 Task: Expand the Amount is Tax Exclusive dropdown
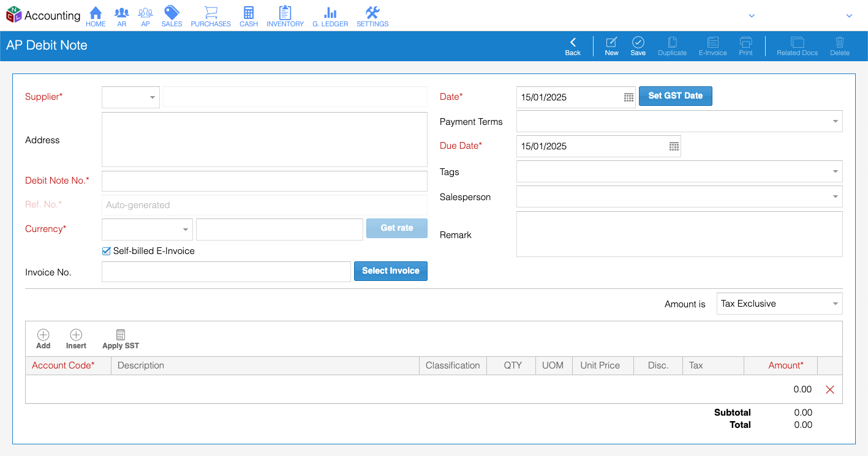click(x=835, y=304)
